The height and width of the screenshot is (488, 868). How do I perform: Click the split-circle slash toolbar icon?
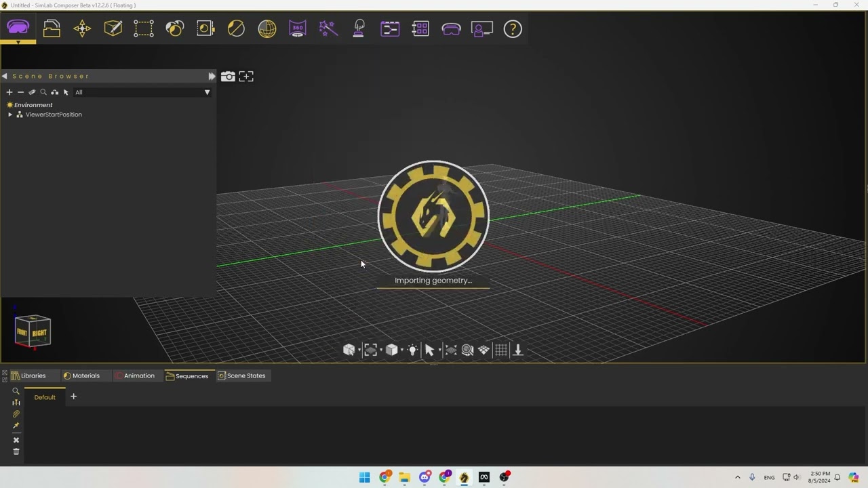pyautogui.click(x=236, y=28)
